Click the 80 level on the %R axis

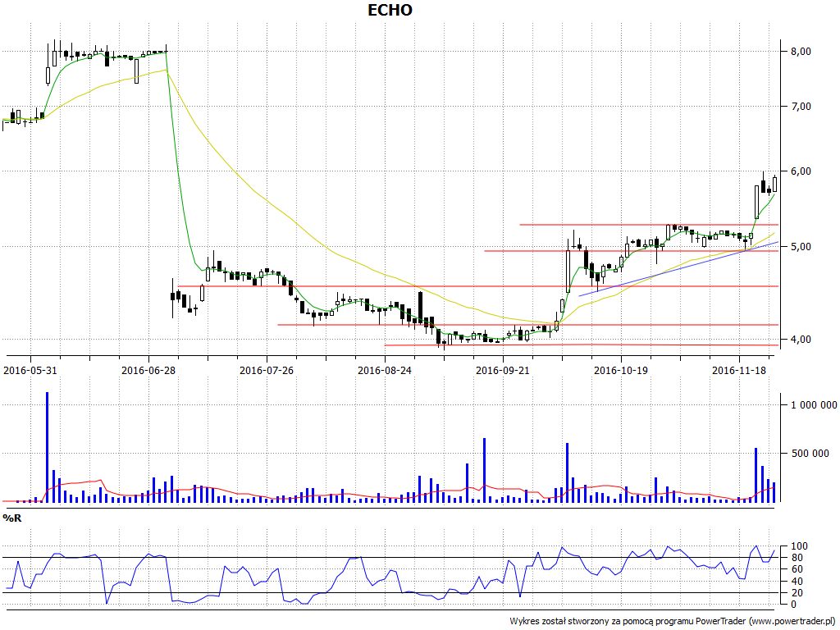[x=797, y=558]
